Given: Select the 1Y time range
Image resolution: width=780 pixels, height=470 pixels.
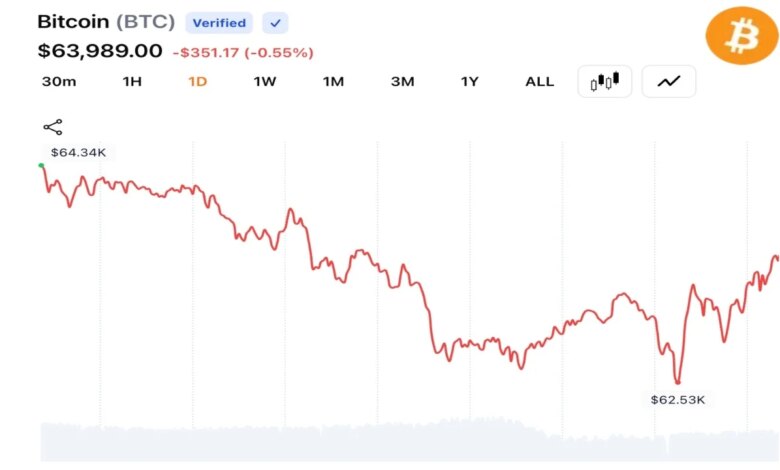Looking at the screenshot, I should click(x=469, y=82).
